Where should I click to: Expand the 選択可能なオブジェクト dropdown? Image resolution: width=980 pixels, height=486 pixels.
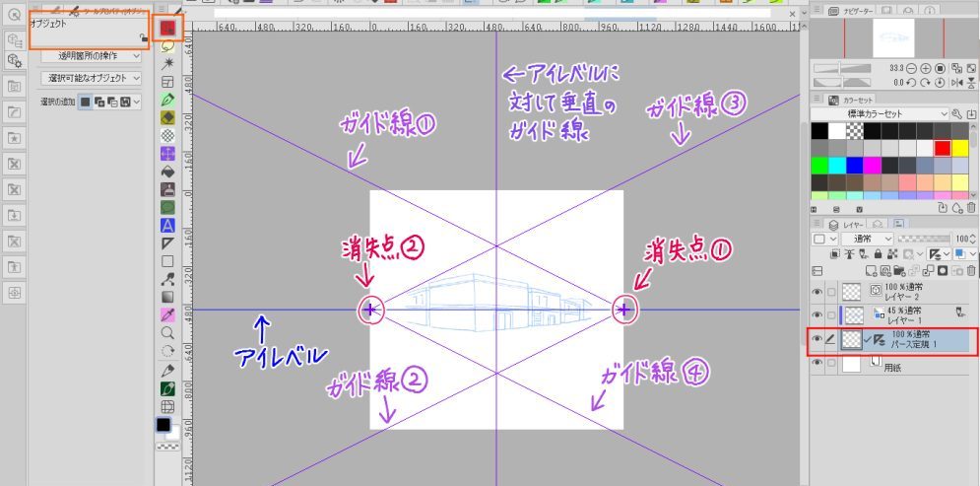95,77
